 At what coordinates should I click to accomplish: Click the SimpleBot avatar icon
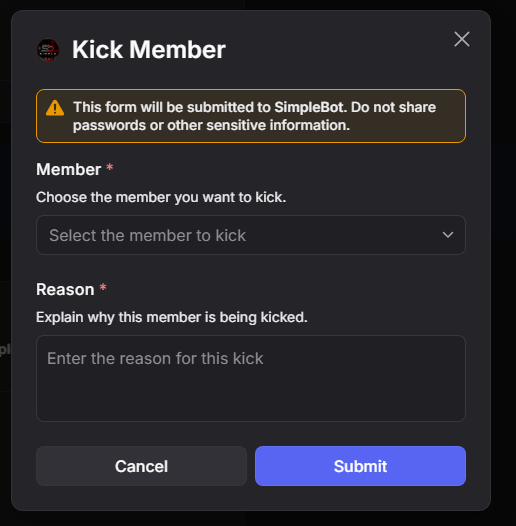[48, 50]
